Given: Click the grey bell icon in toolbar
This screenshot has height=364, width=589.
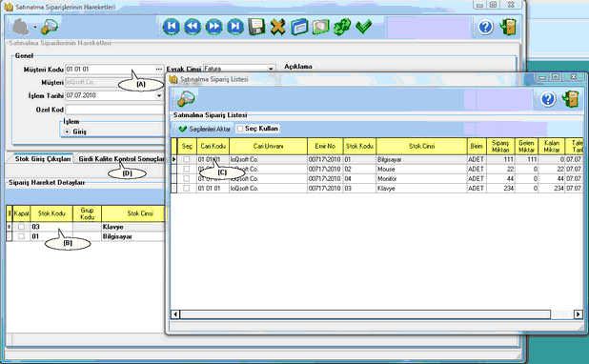Looking at the screenshot, I should pos(21,27).
